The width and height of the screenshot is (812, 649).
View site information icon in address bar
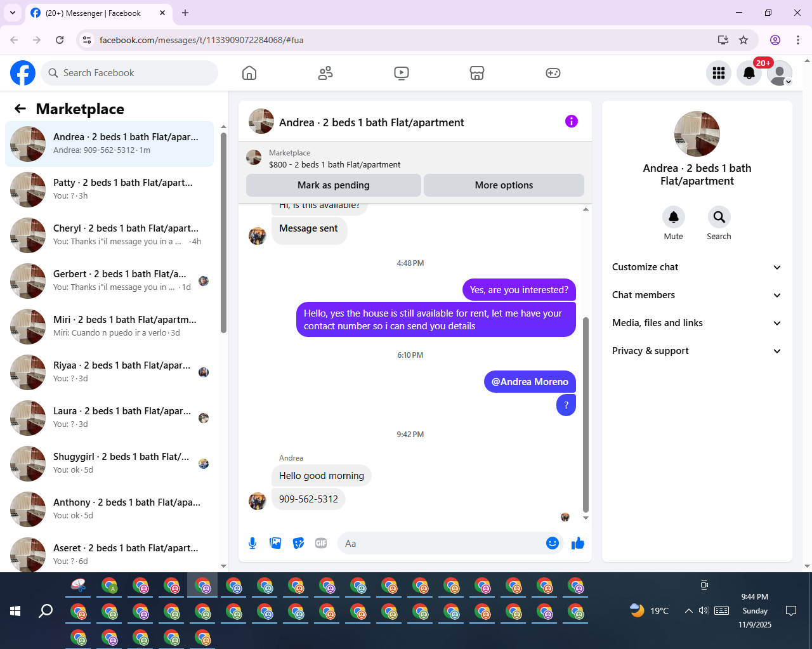pos(88,40)
